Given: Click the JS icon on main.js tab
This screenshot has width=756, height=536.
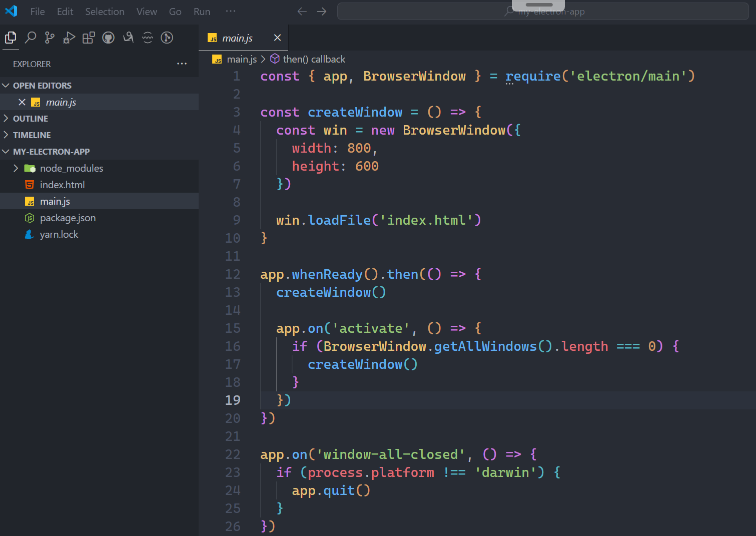Looking at the screenshot, I should click(213, 38).
